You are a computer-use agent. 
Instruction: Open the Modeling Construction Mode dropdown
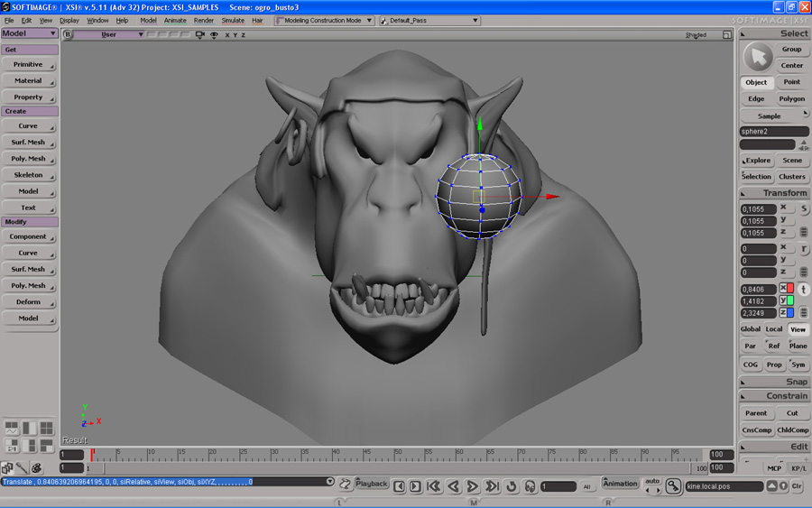tap(325, 20)
